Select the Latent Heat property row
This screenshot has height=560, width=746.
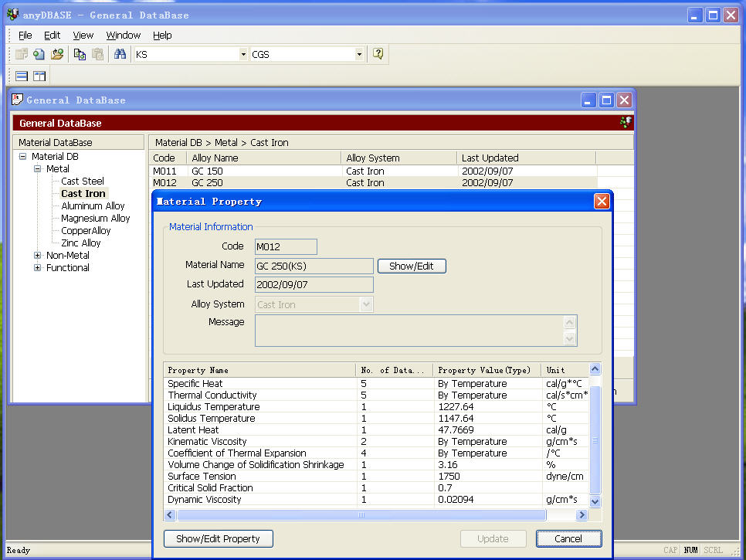[x=377, y=429]
